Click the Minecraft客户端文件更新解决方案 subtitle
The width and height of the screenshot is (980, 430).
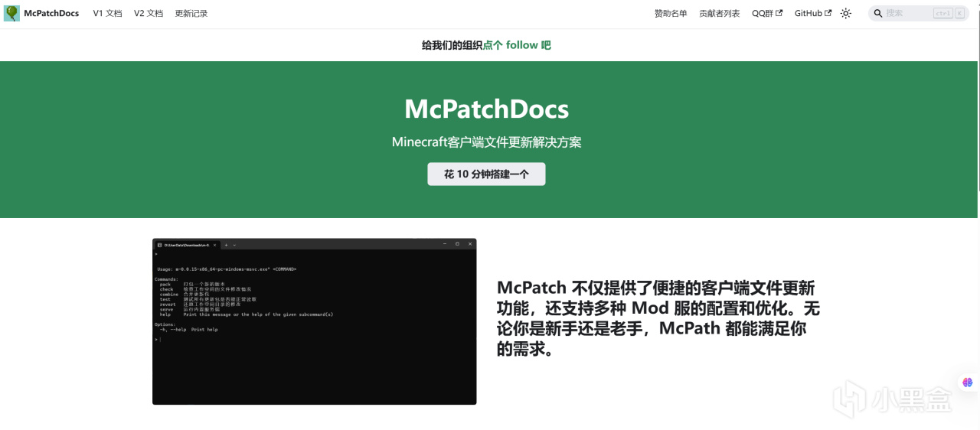pyautogui.click(x=486, y=142)
